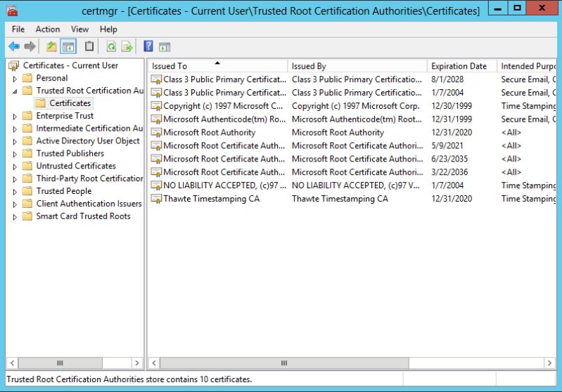Screen dimensions: 562x392
Task: Expand Intermediate Certification Authorities node
Action: tap(15, 129)
